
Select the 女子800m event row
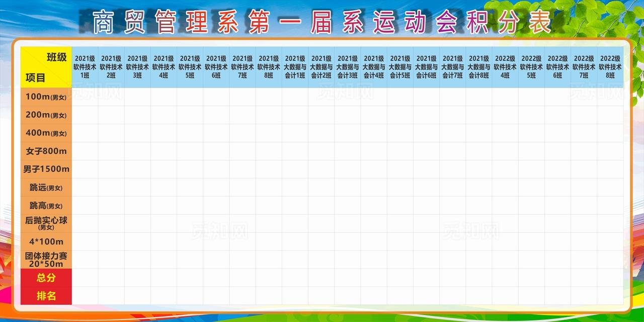(x=46, y=151)
